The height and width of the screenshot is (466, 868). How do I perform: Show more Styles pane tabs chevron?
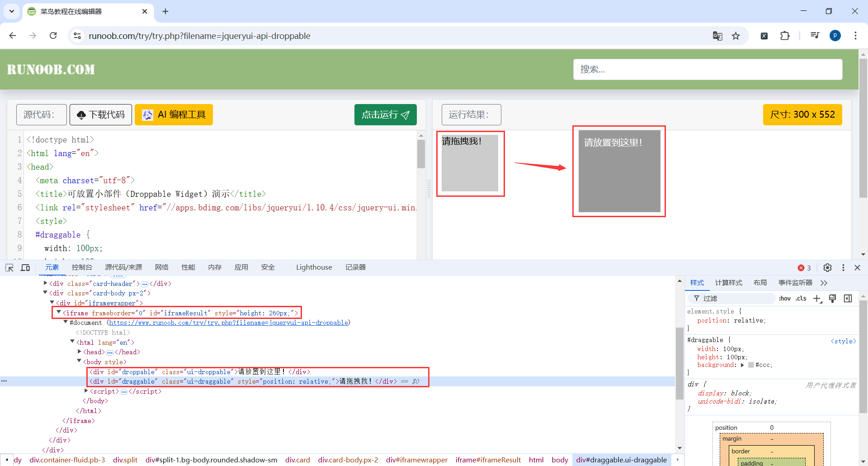click(x=824, y=283)
